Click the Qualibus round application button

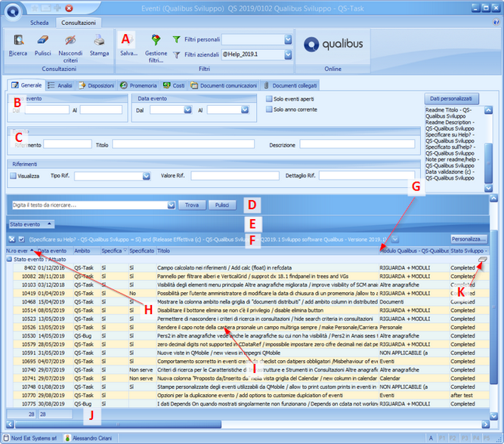13,11
